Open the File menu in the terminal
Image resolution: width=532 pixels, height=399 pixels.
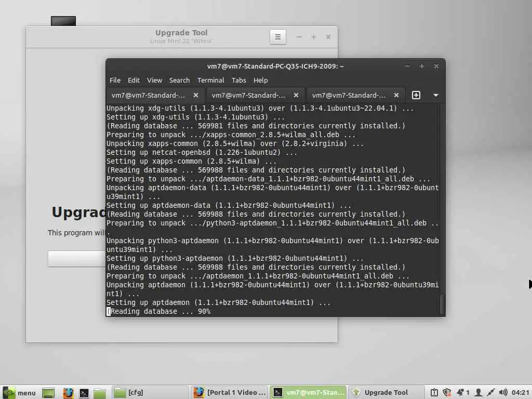115,81
